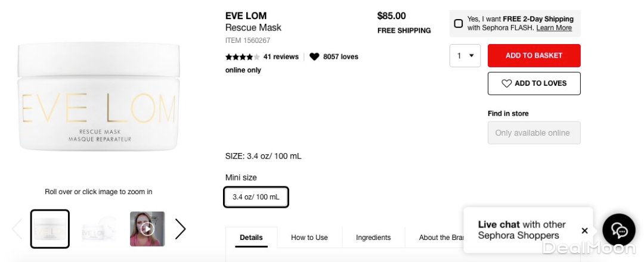The height and width of the screenshot is (262, 644).
Task: Enable Sephora FLASH 2-Day Shipping checkbox
Action: point(458,24)
